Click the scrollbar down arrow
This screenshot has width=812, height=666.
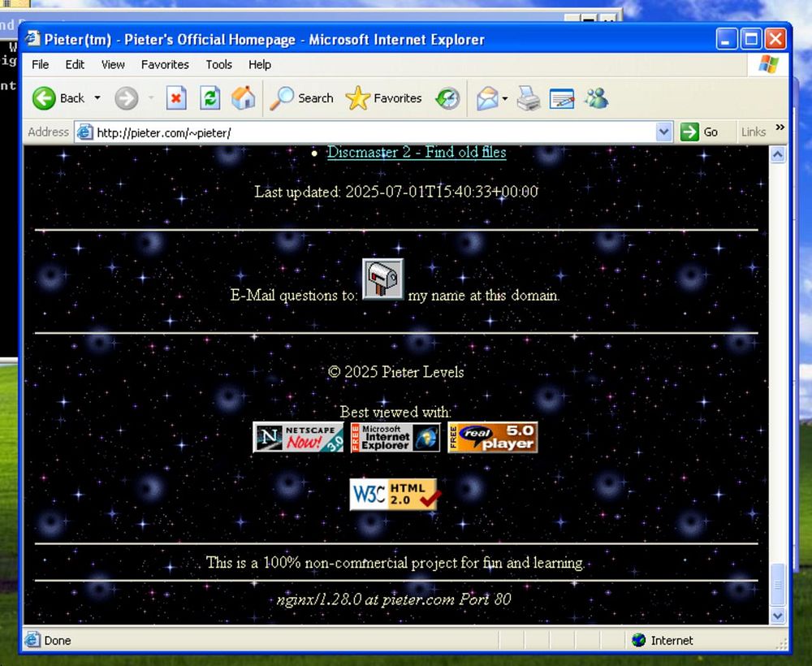pyautogui.click(x=778, y=616)
